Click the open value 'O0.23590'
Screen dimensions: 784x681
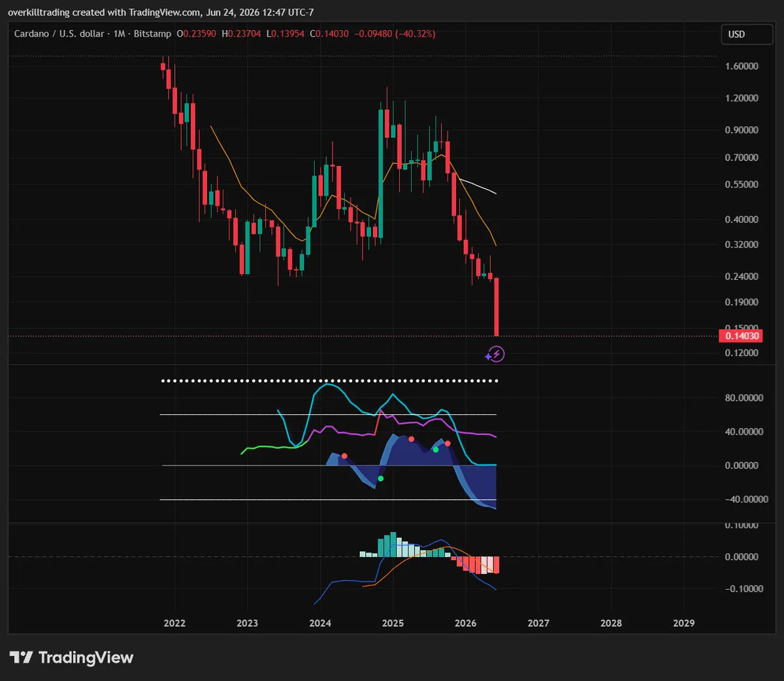[196, 33]
